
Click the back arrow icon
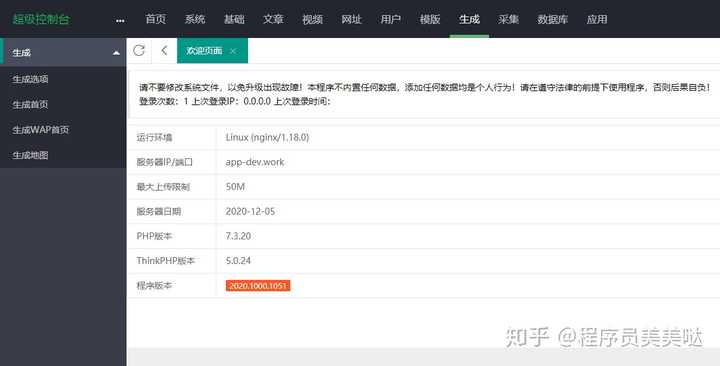[164, 51]
